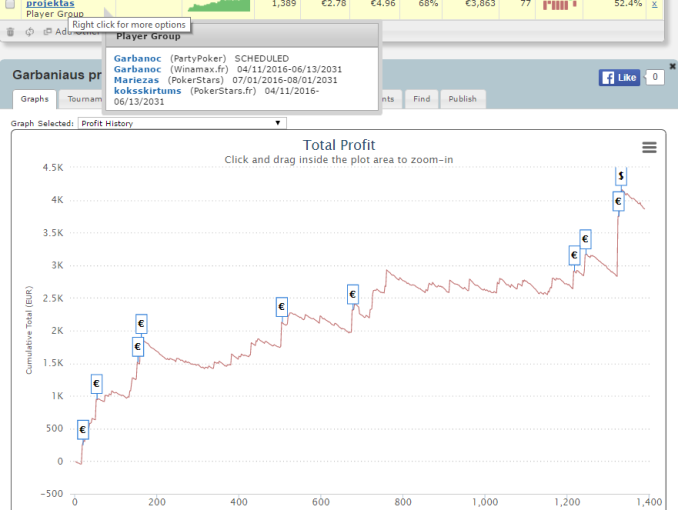Open the Mariezas player link

[x=137, y=80]
